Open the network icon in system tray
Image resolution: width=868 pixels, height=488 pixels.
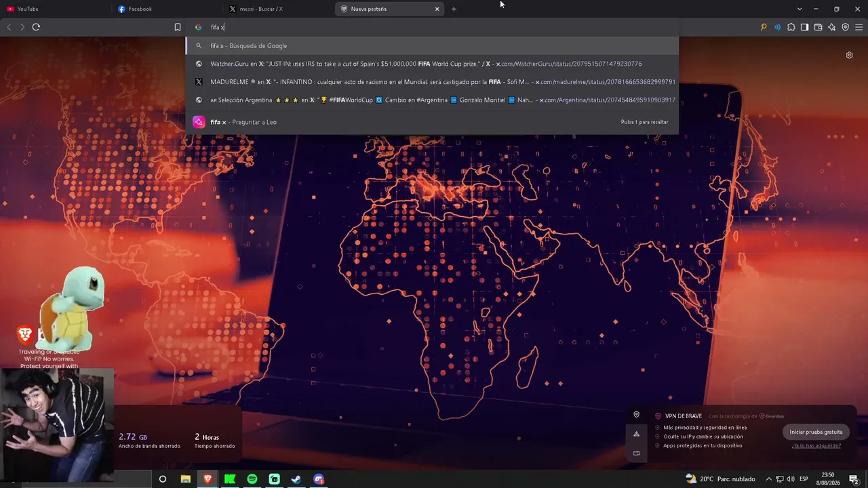(780, 479)
